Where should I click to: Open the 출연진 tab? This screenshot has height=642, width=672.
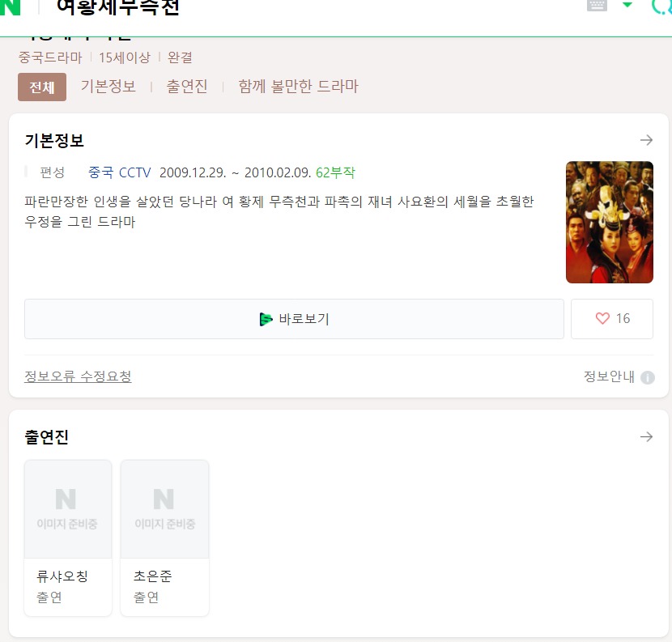[x=187, y=86]
